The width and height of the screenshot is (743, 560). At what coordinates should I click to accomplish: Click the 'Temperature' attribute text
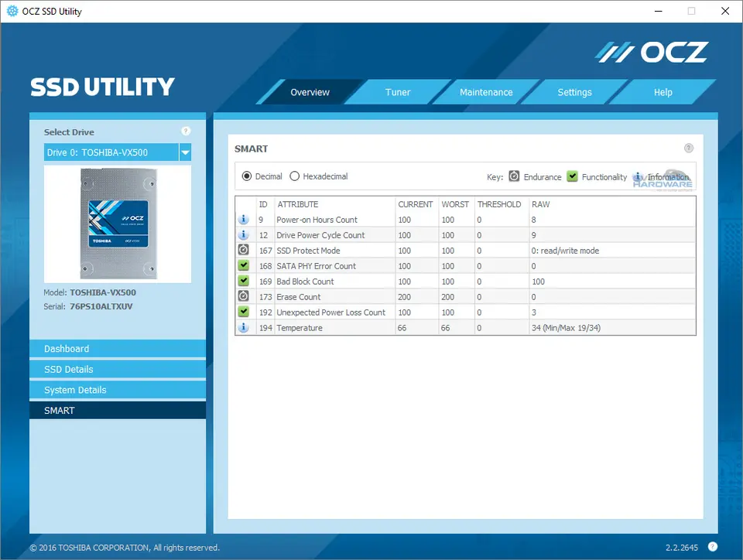[300, 328]
